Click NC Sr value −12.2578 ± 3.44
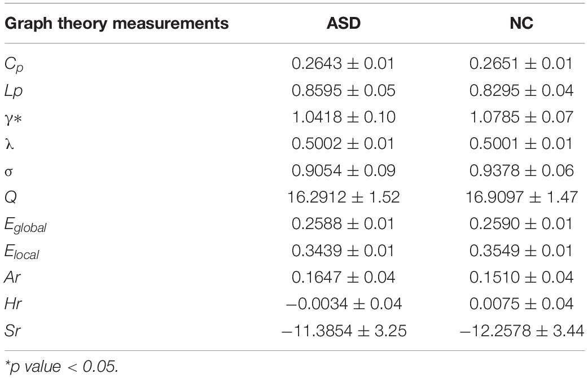This screenshot has width=588, height=378. click(521, 331)
